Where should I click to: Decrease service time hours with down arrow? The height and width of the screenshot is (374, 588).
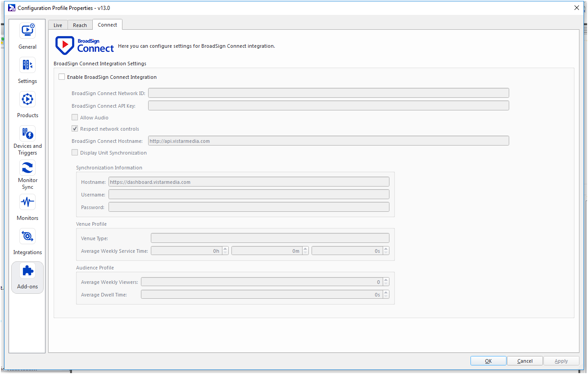[x=225, y=253]
